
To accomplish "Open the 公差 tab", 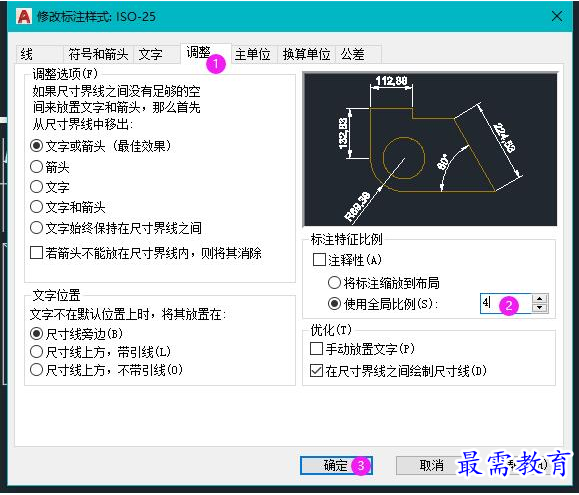I will coord(358,55).
